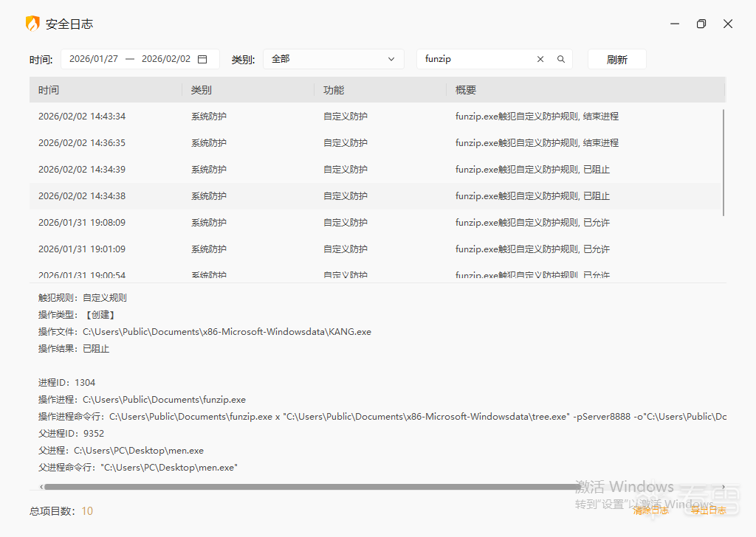
Task: Click 系统防护 cell in 14:34:39 row
Action: point(209,170)
